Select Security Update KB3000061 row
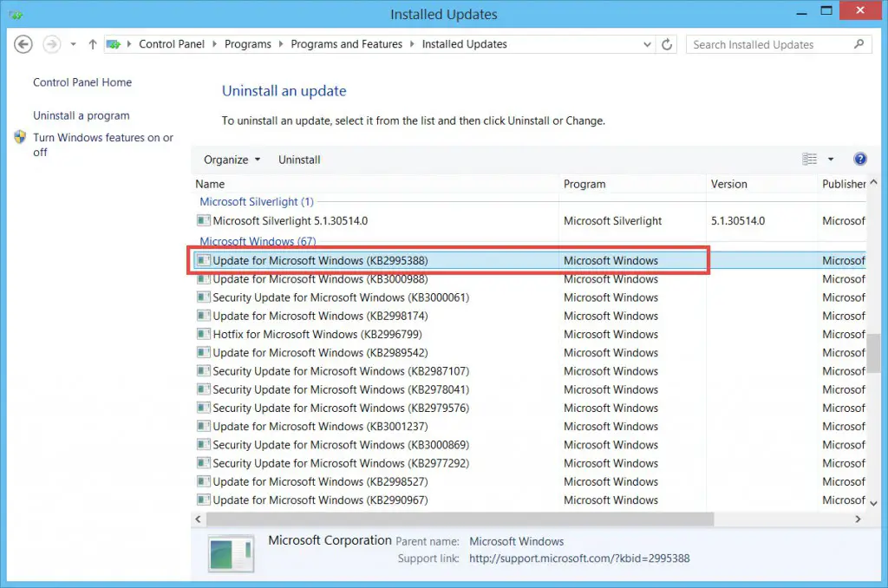This screenshot has width=888, height=588. pyautogui.click(x=530, y=297)
